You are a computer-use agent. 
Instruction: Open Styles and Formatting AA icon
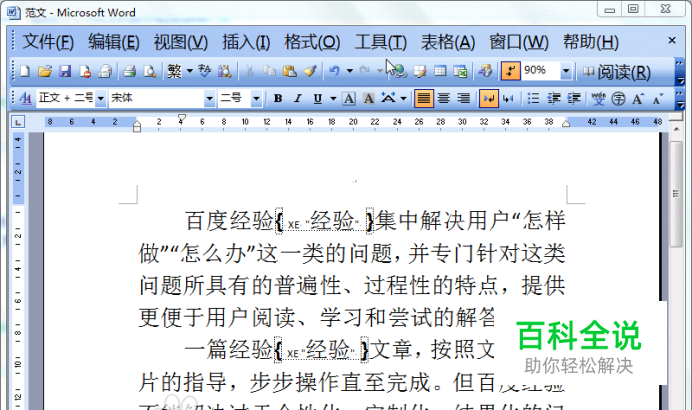26,98
